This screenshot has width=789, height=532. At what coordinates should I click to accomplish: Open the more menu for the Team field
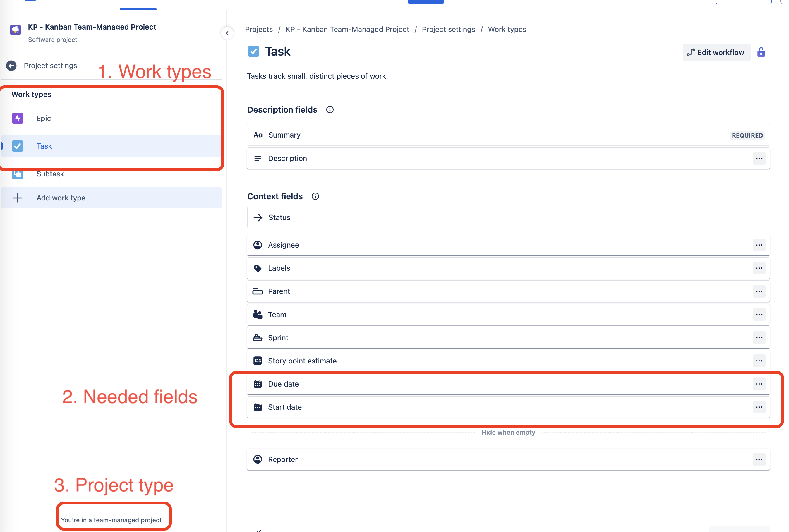coord(759,314)
